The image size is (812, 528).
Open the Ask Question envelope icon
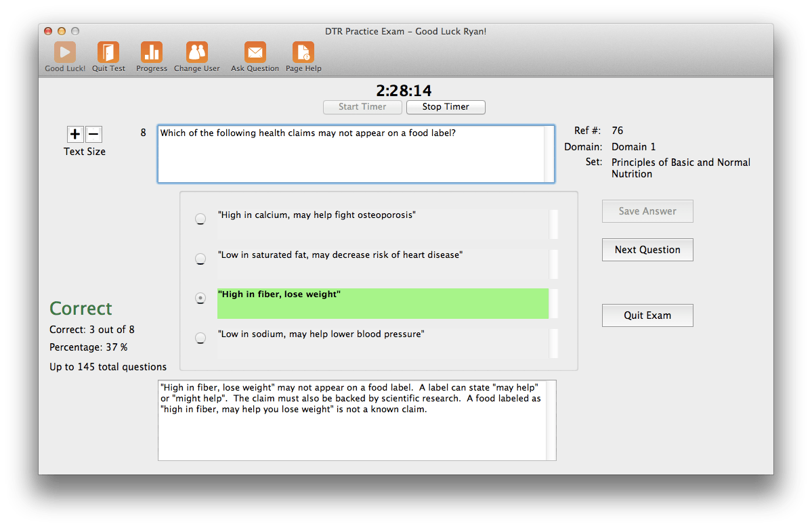click(x=255, y=52)
